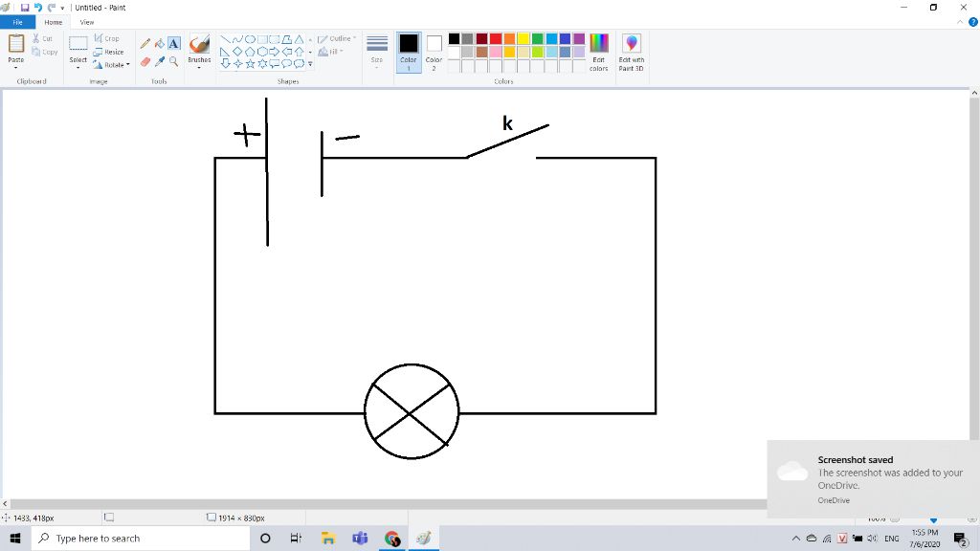Viewport: 980px width, 551px height.
Task: Click the Brushes tool icon
Action: coord(199,44)
